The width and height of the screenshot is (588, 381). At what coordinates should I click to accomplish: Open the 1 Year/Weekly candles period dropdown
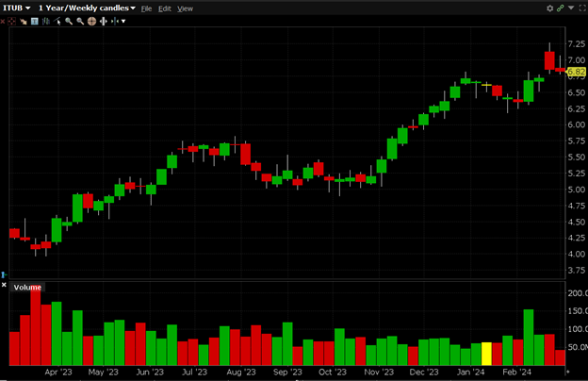[x=87, y=8]
